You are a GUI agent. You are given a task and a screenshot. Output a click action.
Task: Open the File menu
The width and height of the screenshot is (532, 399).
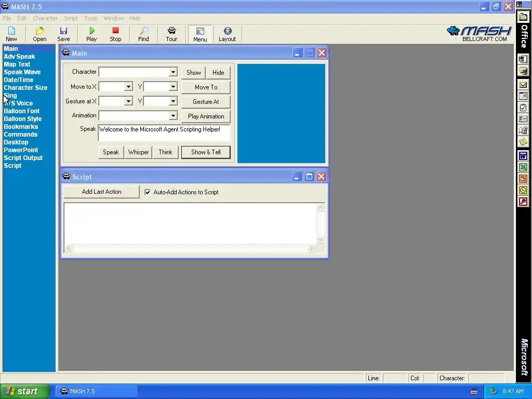tap(7, 18)
